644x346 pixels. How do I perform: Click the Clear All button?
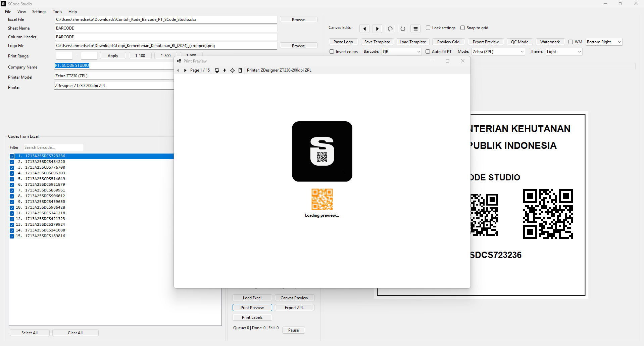coord(75,333)
